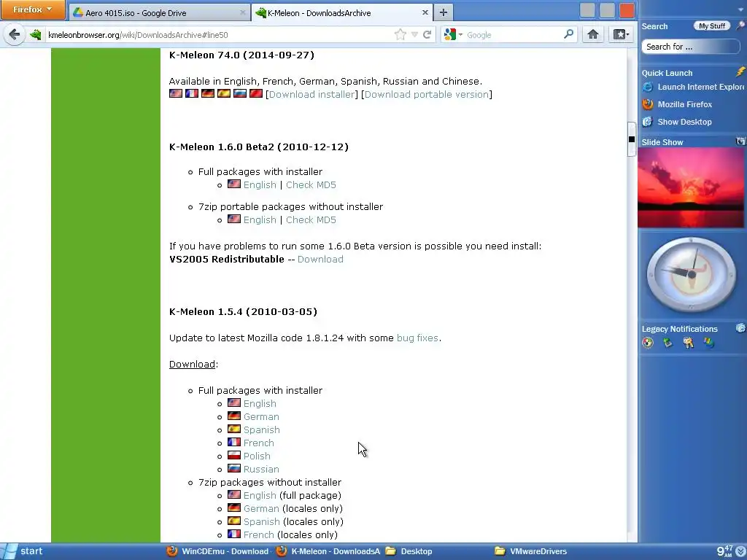
Task: Click the browser back arrow button
Action: (15, 34)
